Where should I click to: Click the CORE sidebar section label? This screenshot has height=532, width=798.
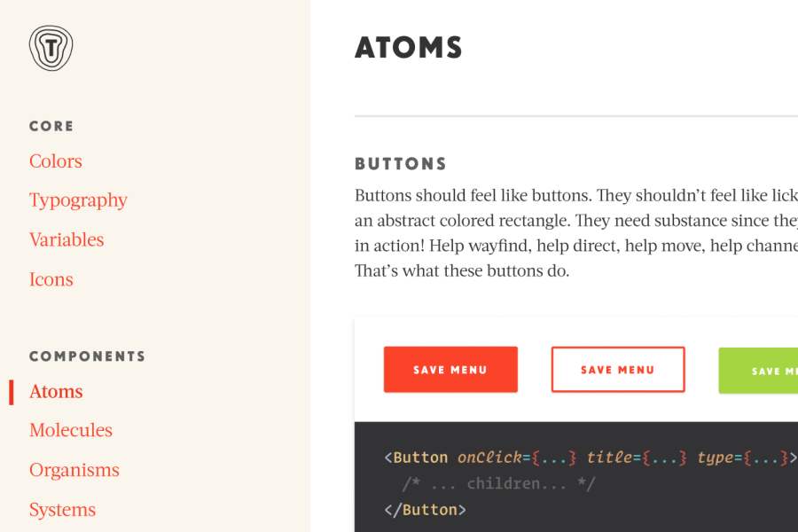[51, 126]
